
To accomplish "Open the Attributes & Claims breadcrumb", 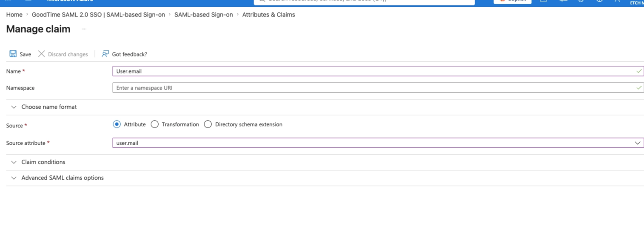I will click(x=268, y=14).
